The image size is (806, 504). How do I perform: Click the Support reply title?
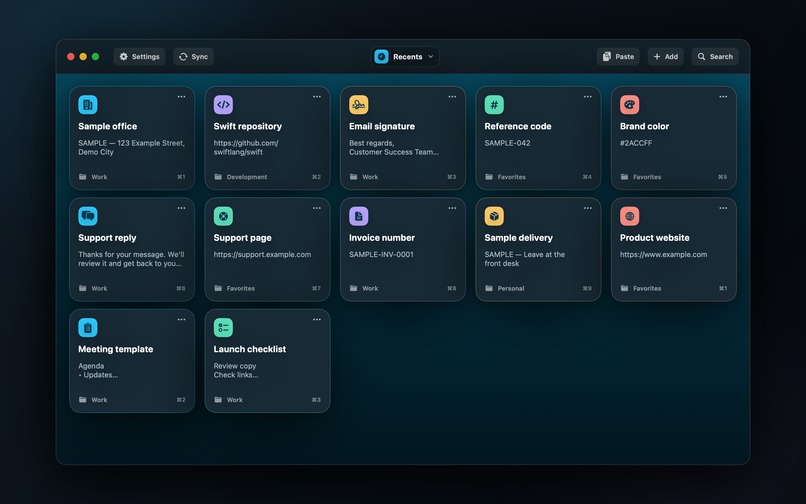point(107,238)
